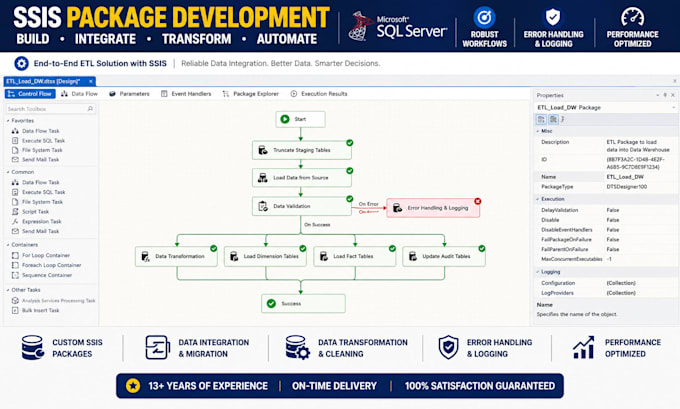
Task: Select the PackageType value DTSDesigner100
Action: (x=626, y=187)
